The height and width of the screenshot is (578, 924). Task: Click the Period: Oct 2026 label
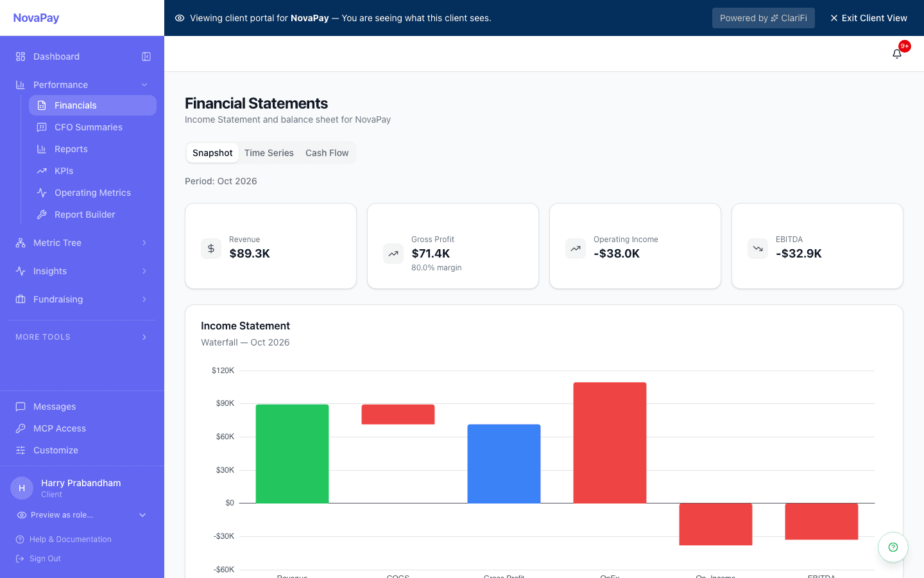click(x=221, y=181)
